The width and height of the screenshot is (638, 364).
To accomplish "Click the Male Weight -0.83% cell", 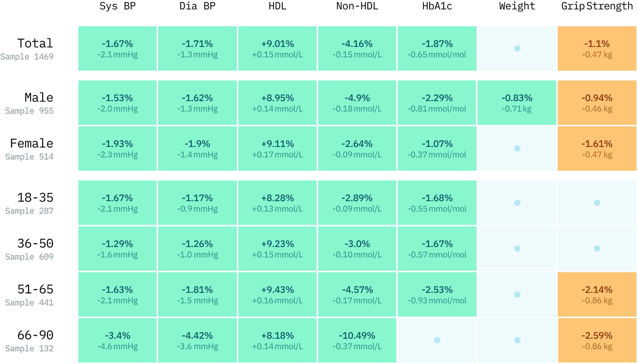I will pyautogui.click(x=517, y=103).
